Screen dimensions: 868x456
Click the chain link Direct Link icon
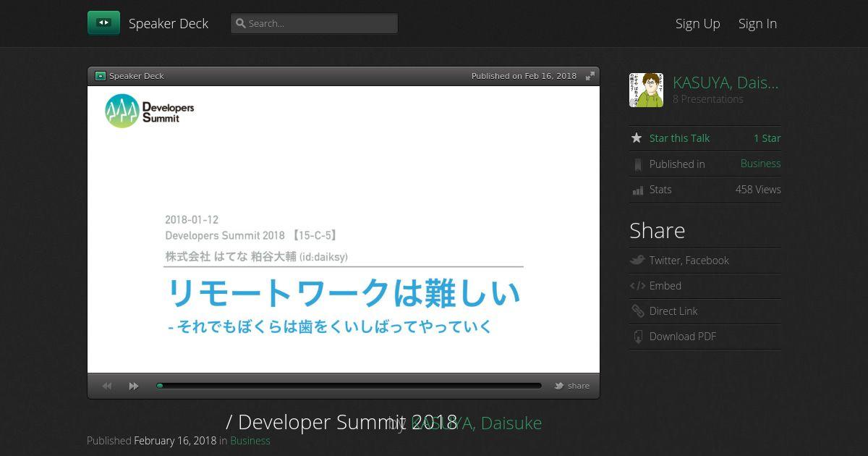(637, 311)
